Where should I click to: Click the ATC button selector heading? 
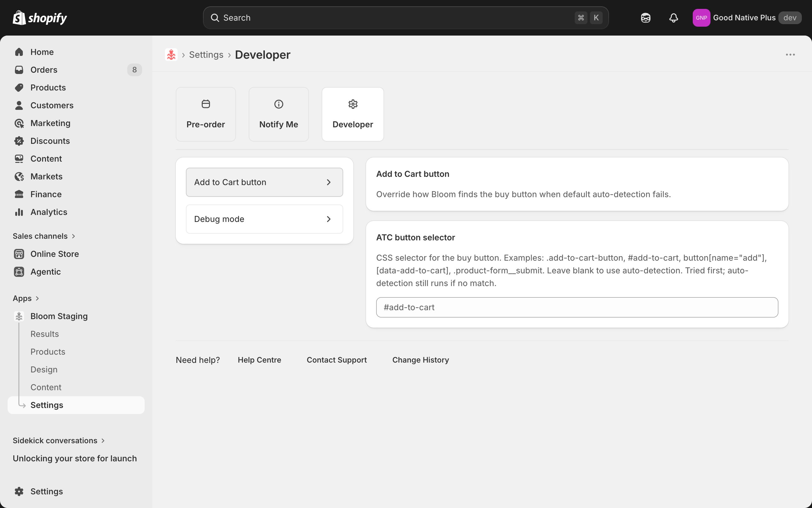click(x=416, y=237)
